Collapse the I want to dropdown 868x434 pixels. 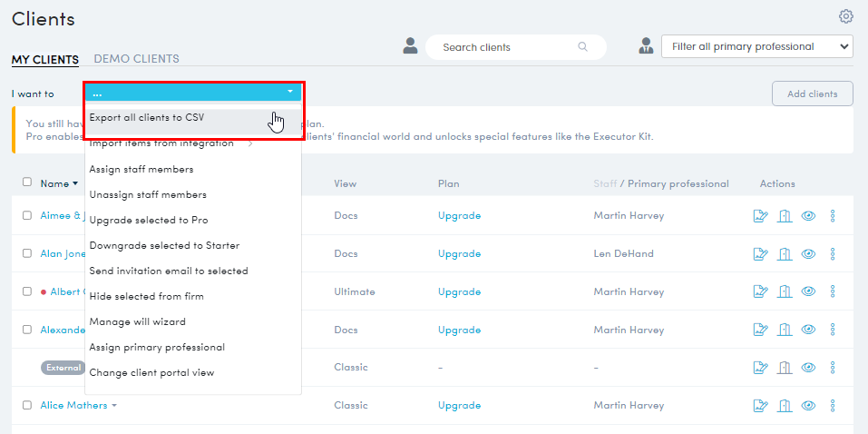pyautogui.click(x=193, y=93)
